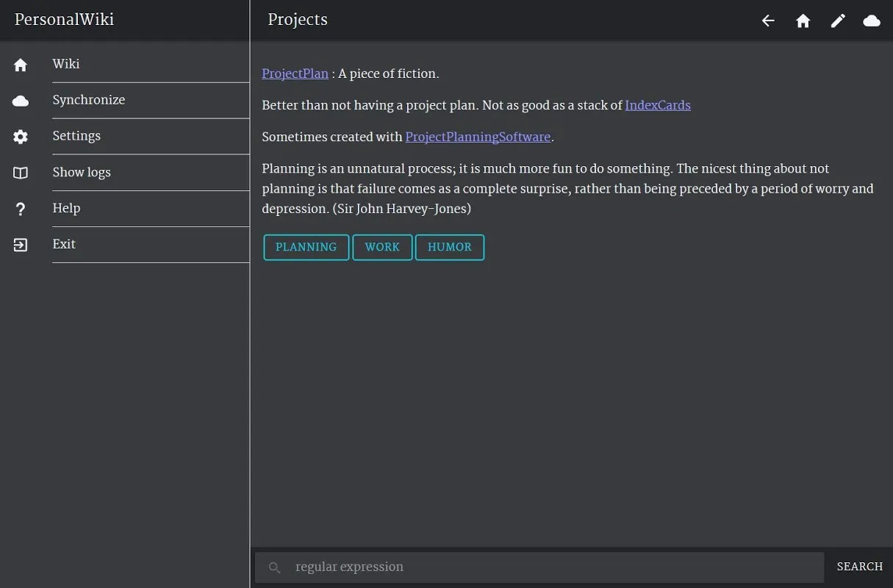Focus the regular expression search field
This screenshot has width=893, height=588.
539,567
